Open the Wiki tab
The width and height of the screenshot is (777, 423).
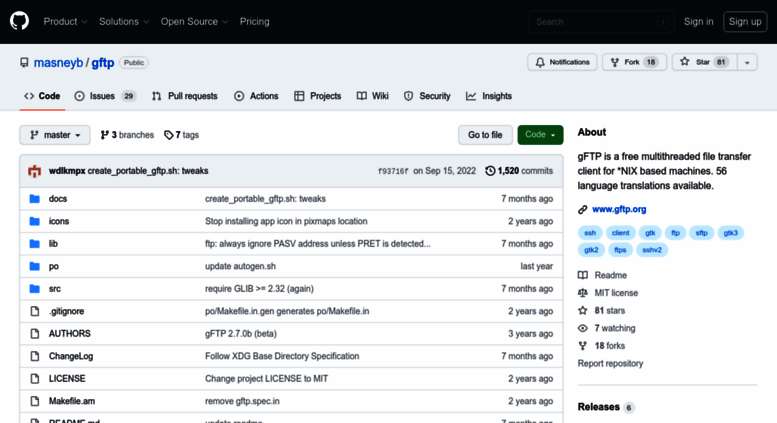point(373,96)
